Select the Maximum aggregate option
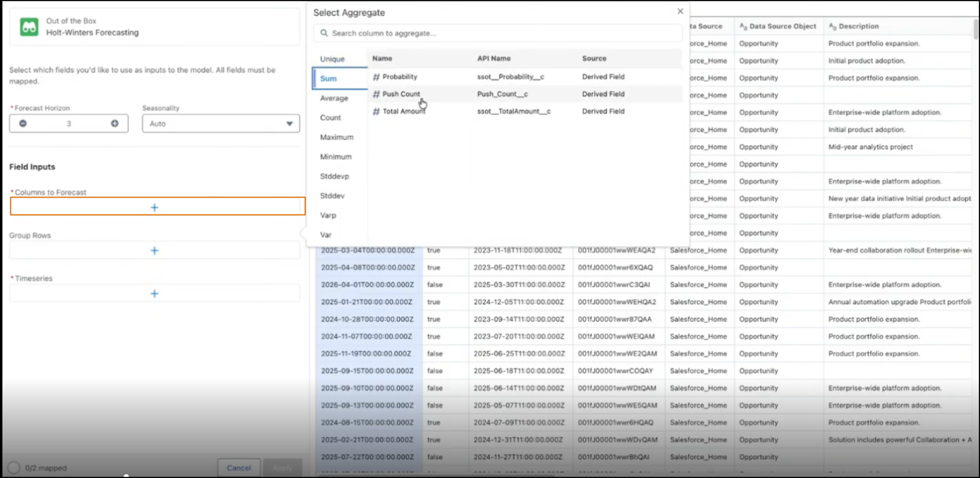The width and height of the screenshot is (980, 478). (x=337, y=137)
